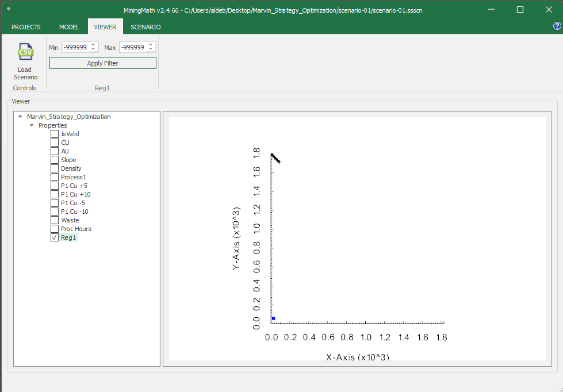Uncheck the Reg1 property checkbox
Viewport: 563px width, 392px height.
[55, 237]
